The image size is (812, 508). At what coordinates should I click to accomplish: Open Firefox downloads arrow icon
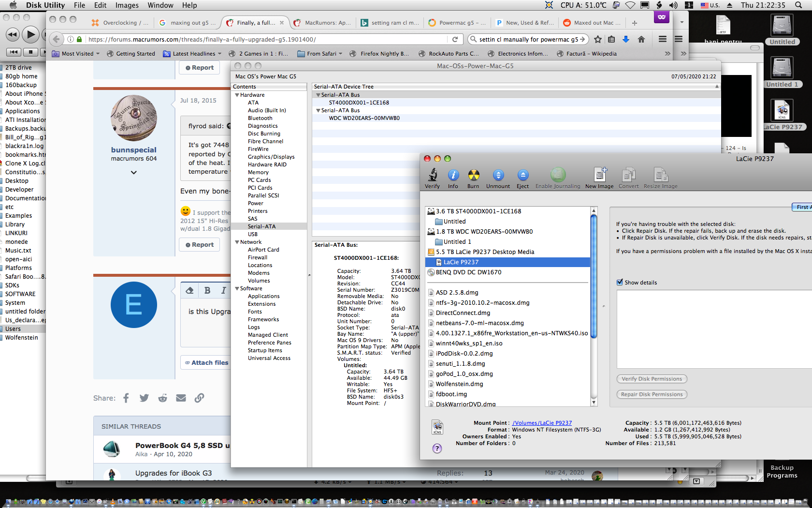(x=626, y=39)
